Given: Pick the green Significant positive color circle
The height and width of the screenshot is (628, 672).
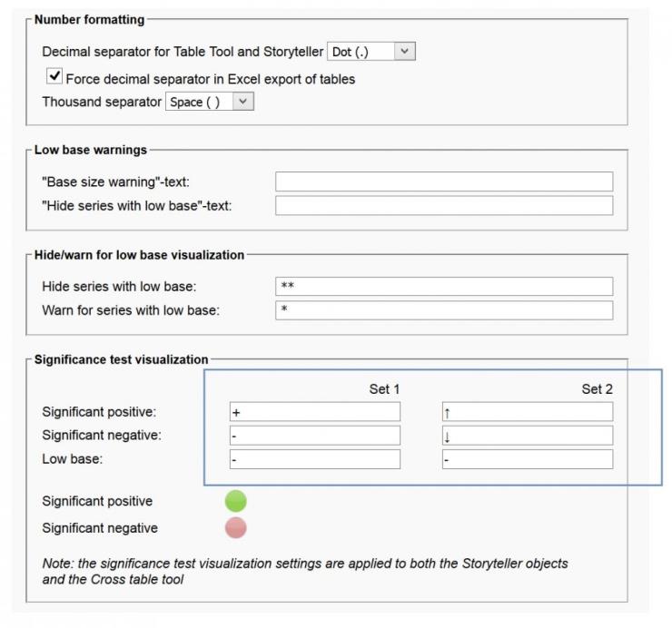Looking at the screenshot, I should tap(235, 501).
